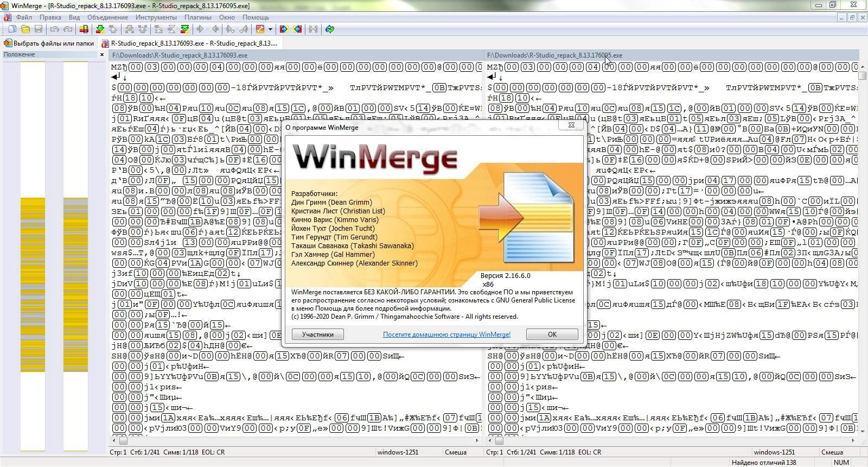Click the Redo toolbar icon
This screenshot has width=868, height=467.
click(68, 29)
